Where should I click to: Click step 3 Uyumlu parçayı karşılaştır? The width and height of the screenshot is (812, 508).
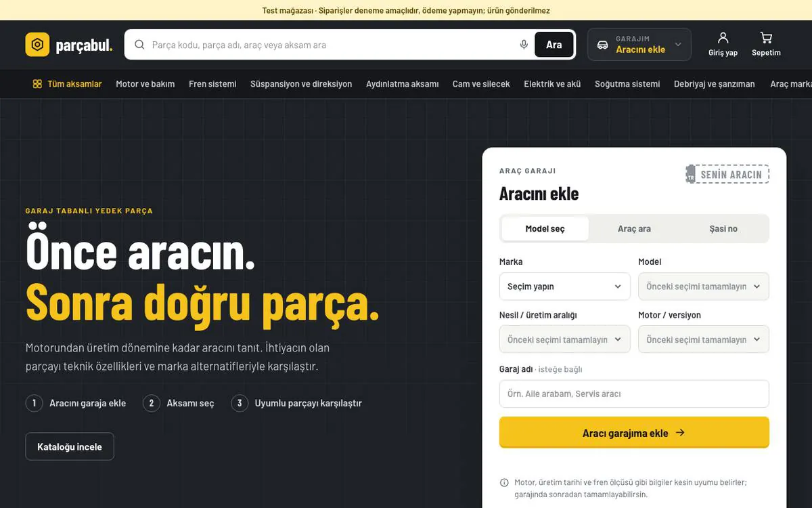click(296, 403)
